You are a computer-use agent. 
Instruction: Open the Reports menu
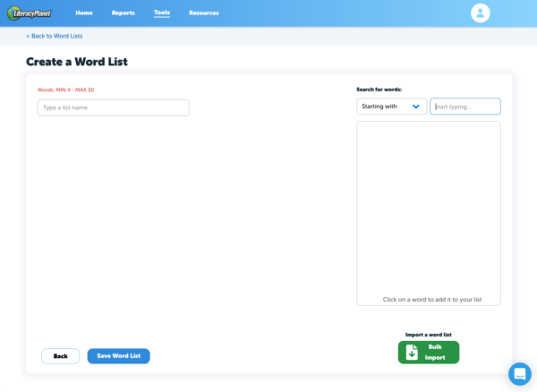point(123,13)
